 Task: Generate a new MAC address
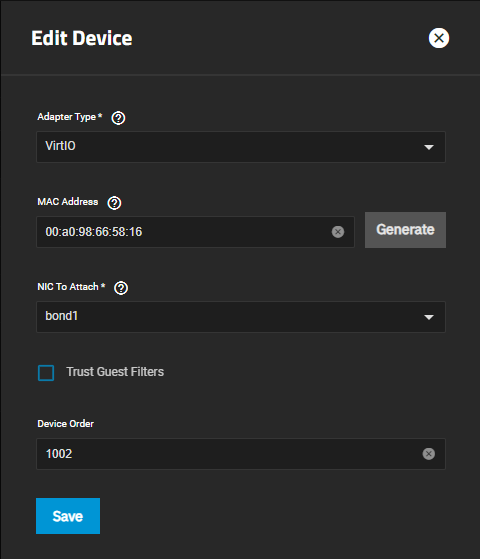(x=405, y=230)
